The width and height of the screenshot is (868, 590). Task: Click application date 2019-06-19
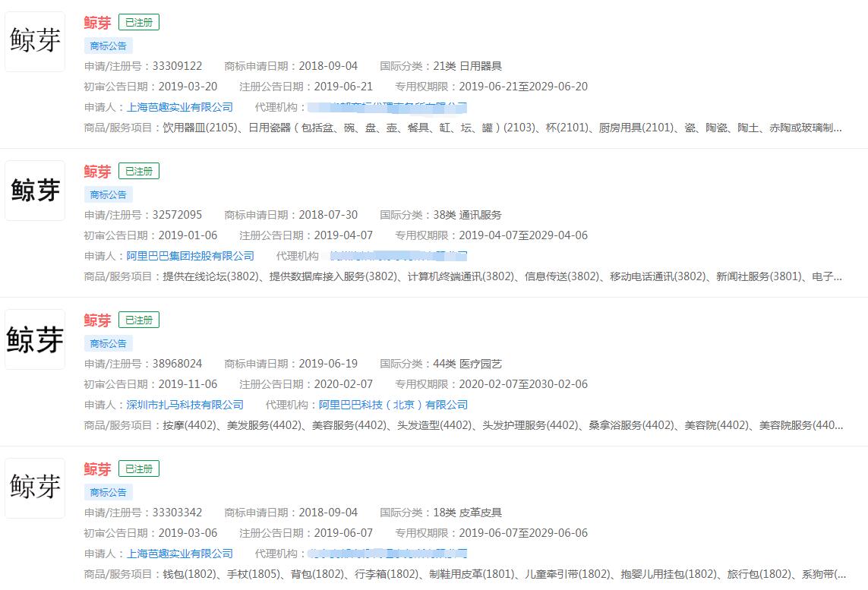328,364
